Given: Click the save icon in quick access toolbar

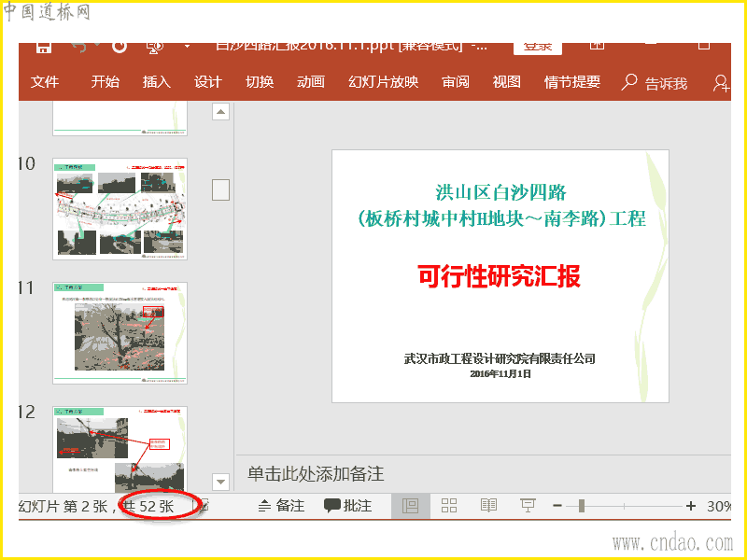Looking at the screenshot, I should (43, 48).
